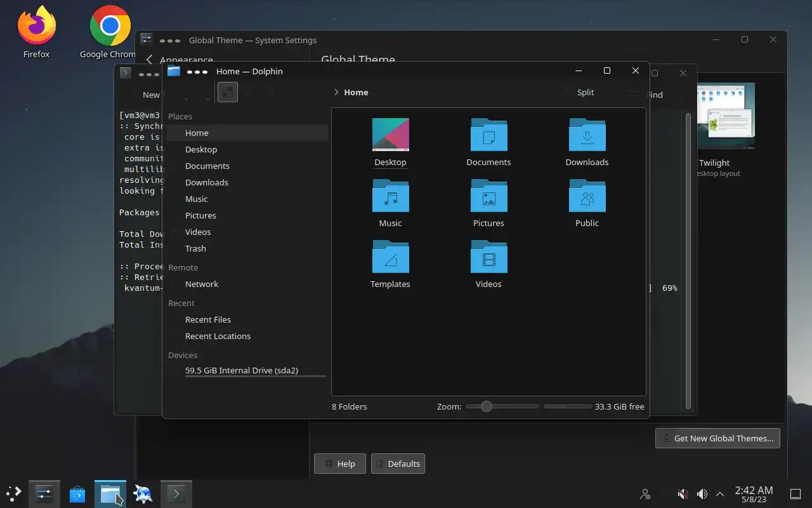This screenshot has height=508, width=812.
Task: Click System Settings title bar app icon
Action: (147, 40)
